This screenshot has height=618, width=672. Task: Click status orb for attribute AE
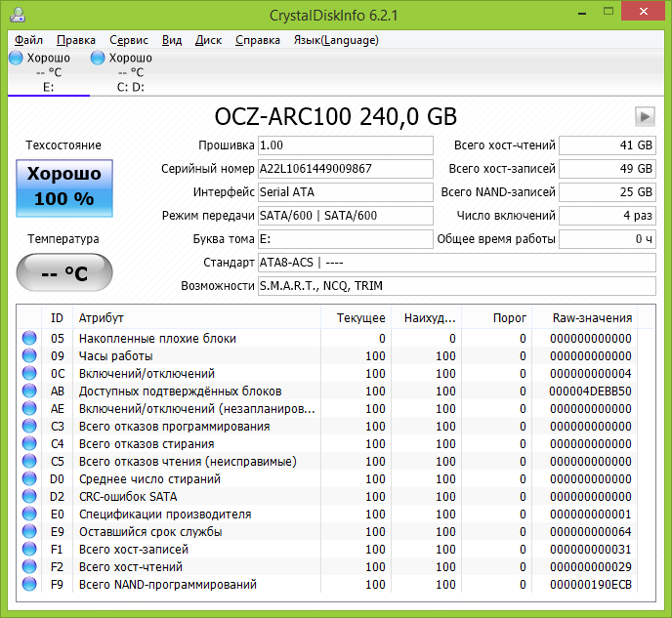pos(29,408)
